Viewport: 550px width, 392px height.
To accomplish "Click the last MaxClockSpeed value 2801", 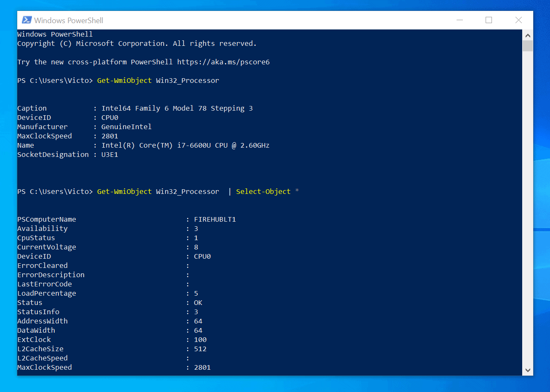I will [x=202, y=368].
